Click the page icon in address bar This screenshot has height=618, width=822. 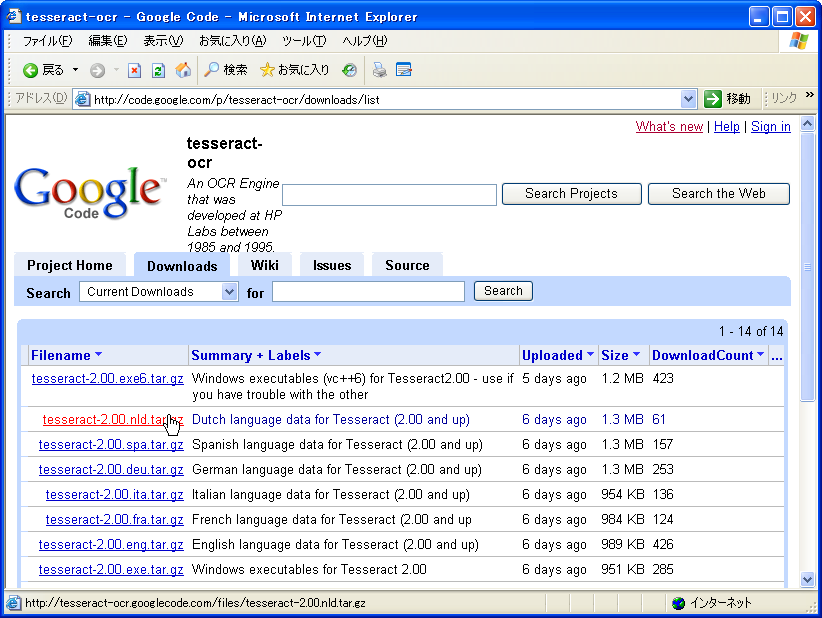82,99
